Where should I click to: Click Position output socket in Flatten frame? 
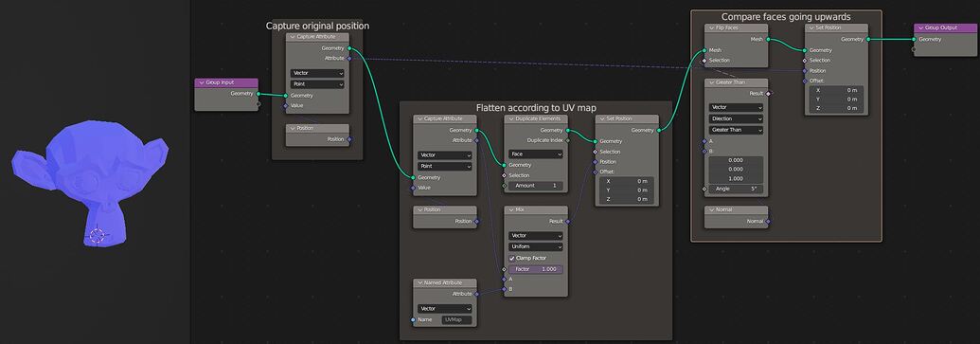477,222
